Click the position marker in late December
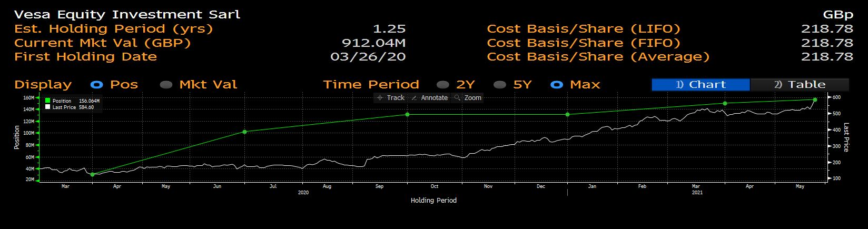Viewport: 868px width, 229px height. (567, 114)
